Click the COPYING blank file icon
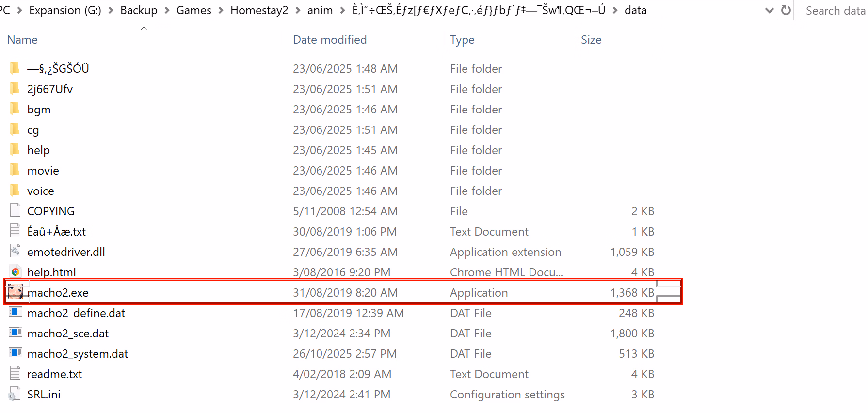Viewport: 868px width, 413px height. [x=16, y=211]
